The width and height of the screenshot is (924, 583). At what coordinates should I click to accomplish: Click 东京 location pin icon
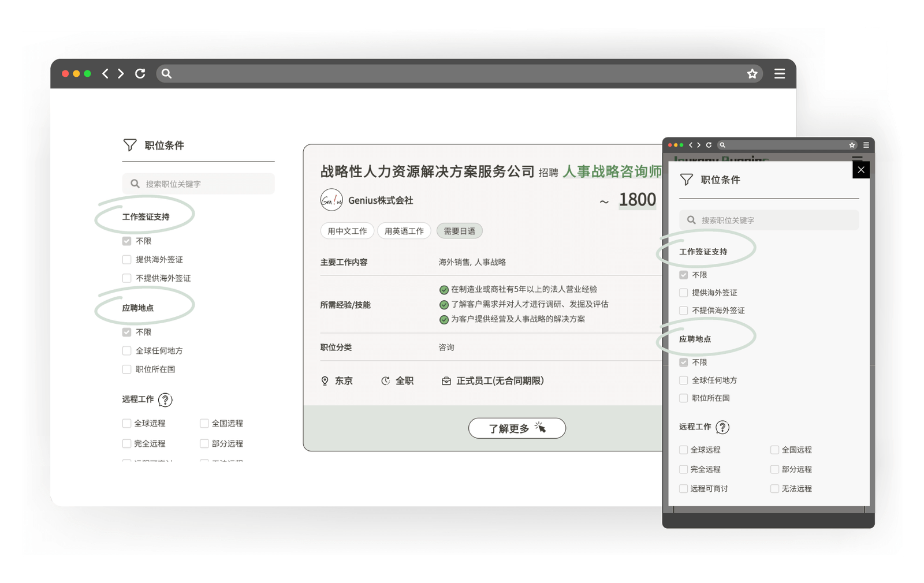325,381
